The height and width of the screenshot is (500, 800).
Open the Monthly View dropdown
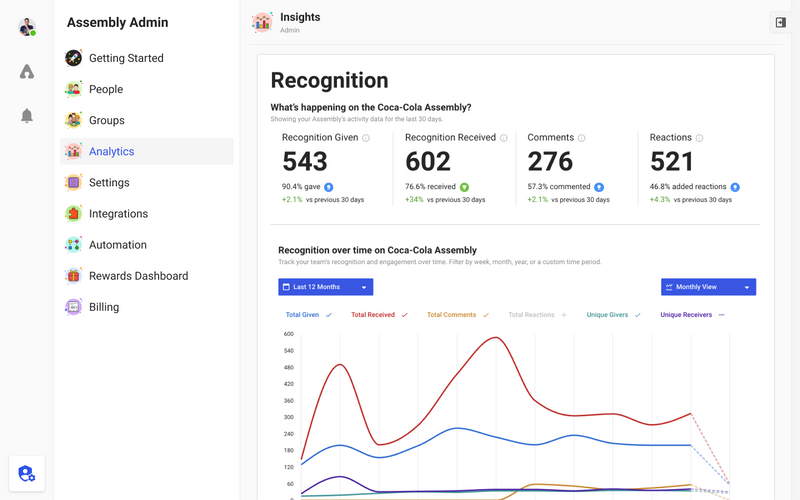pyautogui.click(x=708, y=287)
